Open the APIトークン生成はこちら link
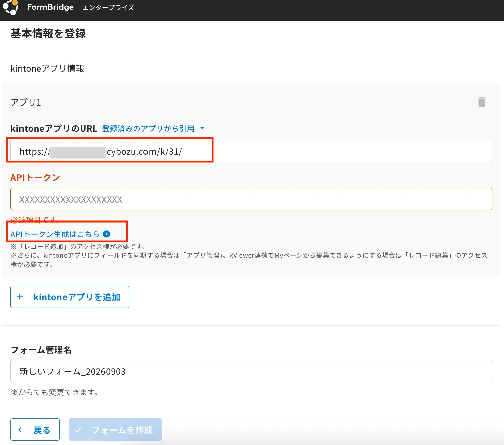 click(55, 234)
